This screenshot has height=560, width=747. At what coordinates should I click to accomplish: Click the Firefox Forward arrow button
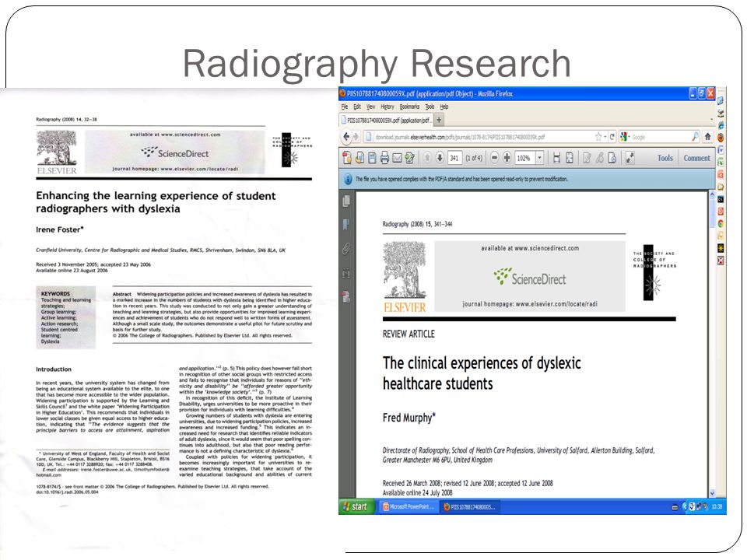coord(356,137)
